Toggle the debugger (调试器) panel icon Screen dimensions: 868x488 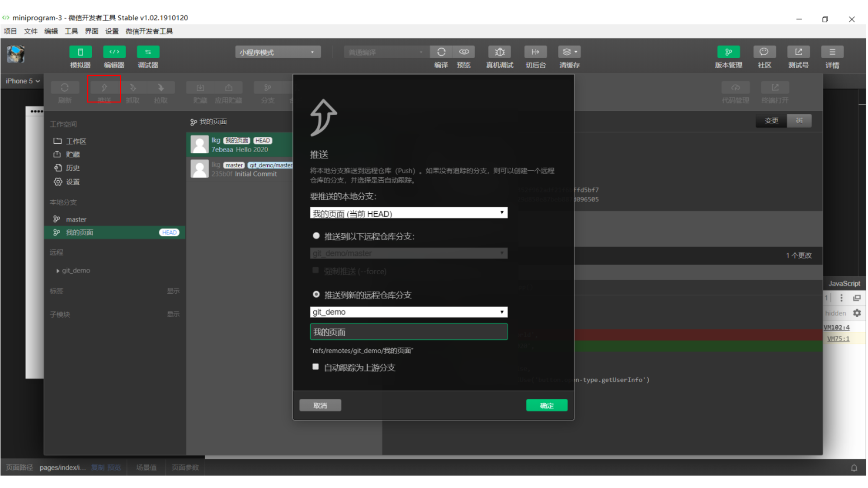click(x=148, y=52)
